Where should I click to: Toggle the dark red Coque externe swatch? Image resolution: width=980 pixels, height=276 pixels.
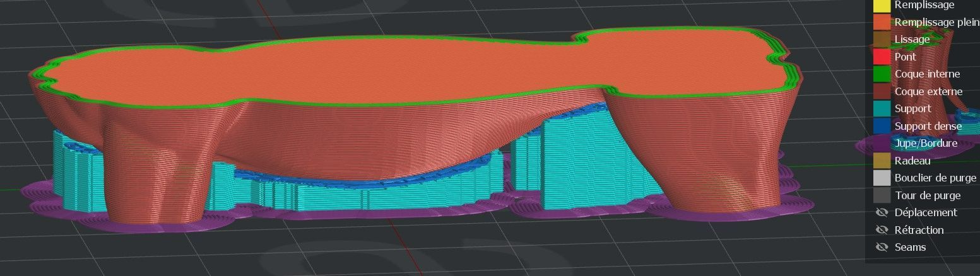pos(882,91)
